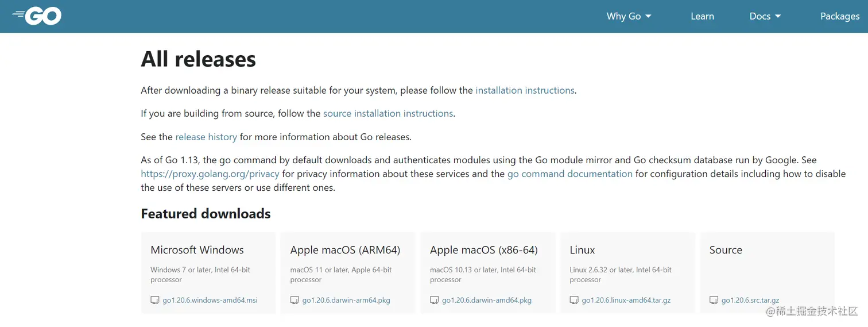This screenshot has width=868, height=327.
Task: Open the go command documentation link
Action: [x=569, y=174]
